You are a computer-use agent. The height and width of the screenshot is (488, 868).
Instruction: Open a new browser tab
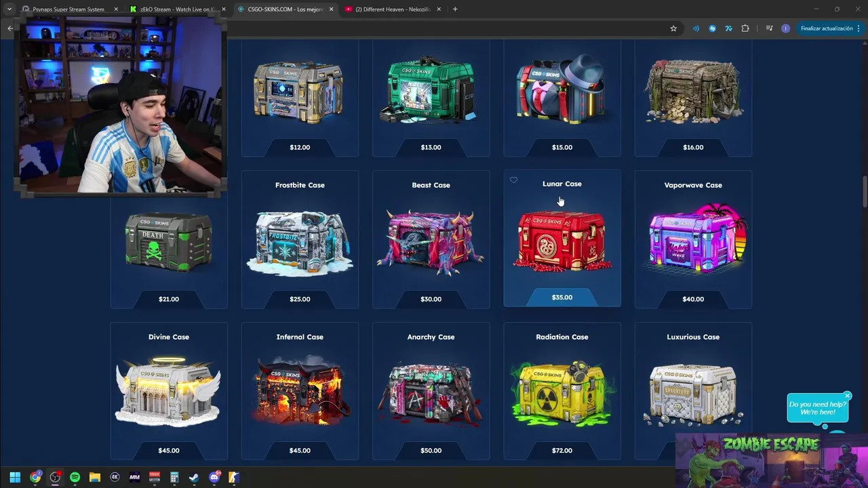(x=455, y=9)
